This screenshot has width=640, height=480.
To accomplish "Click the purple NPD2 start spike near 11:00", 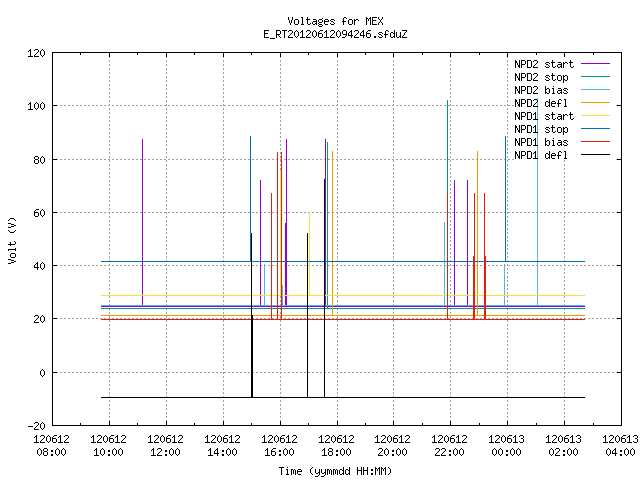I will (x=142, y=220).
